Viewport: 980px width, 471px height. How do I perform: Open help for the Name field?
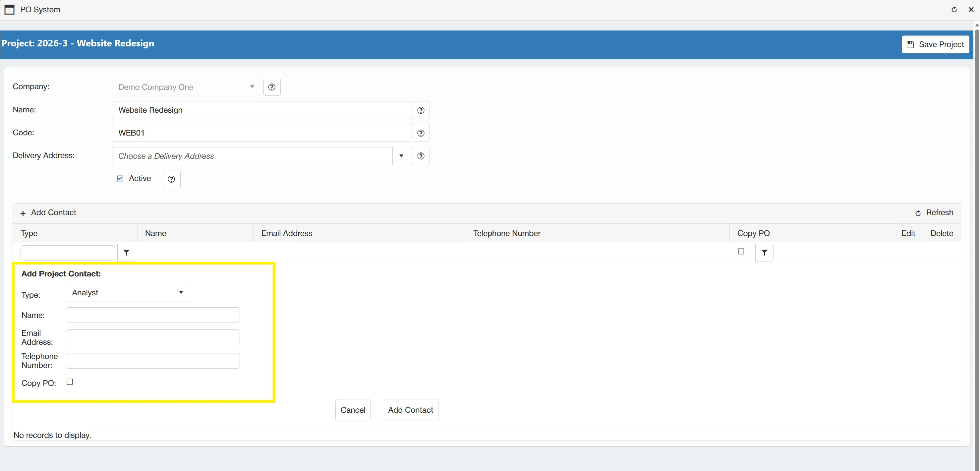point(421,110)
